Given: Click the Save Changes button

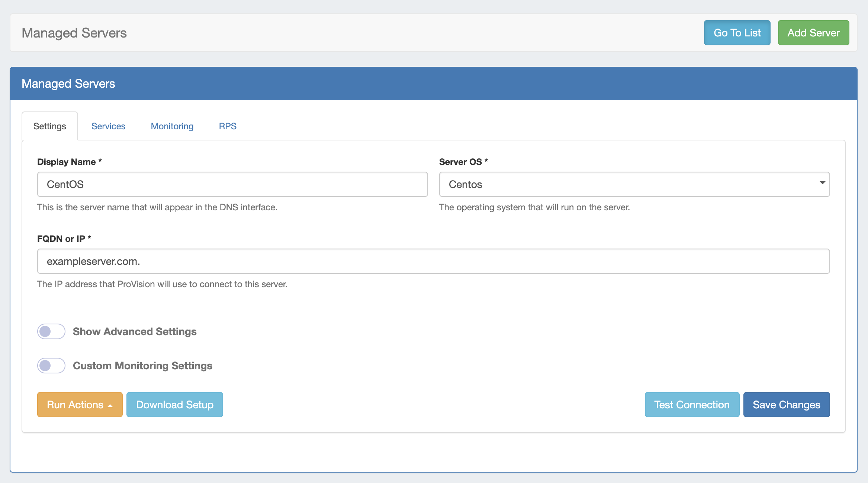Looking at the screenshot, I should 786,405.
